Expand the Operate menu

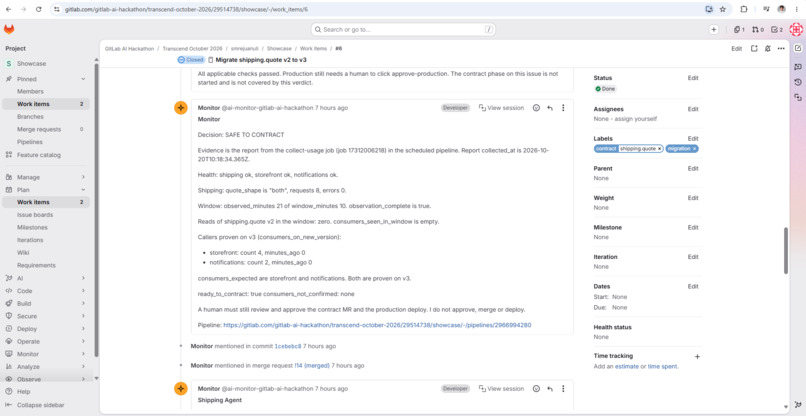pyautogui.click(x=83, y=341)
